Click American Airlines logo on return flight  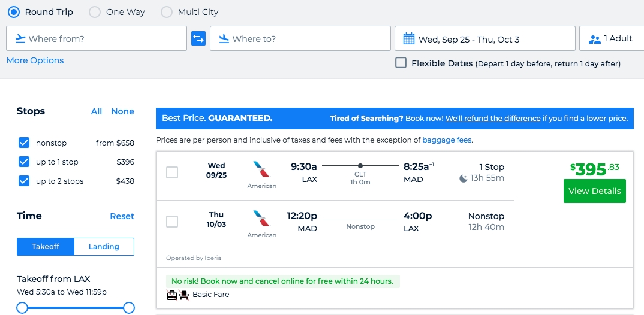(262, 219)
